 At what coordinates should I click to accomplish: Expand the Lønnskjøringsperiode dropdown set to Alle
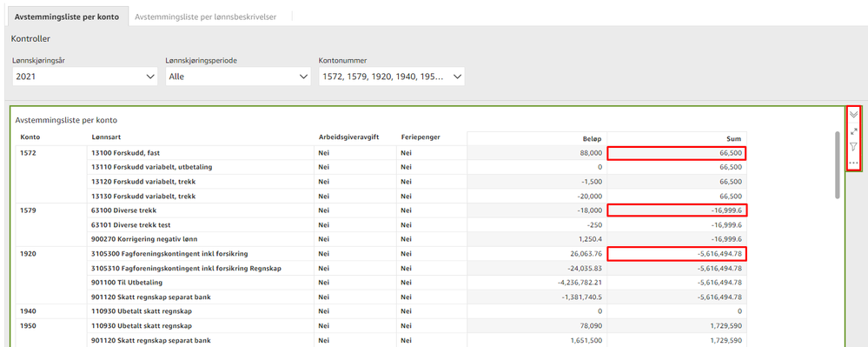[x=238, y=77]
